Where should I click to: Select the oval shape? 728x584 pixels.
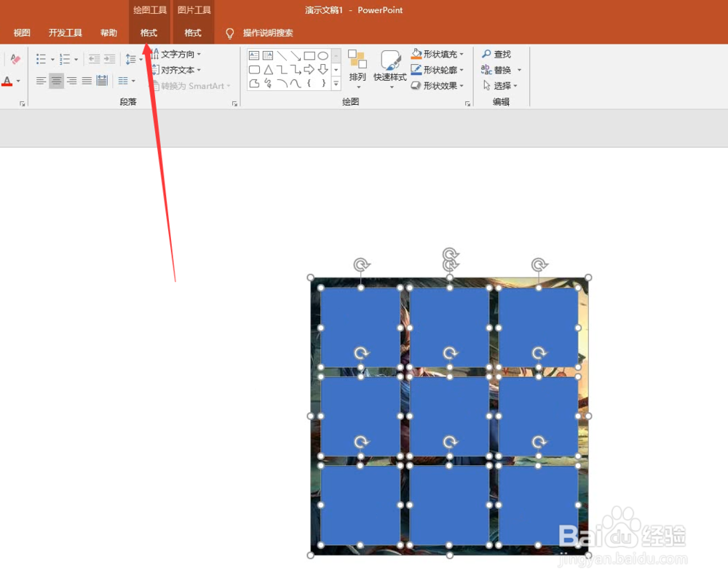coord(323,56)
